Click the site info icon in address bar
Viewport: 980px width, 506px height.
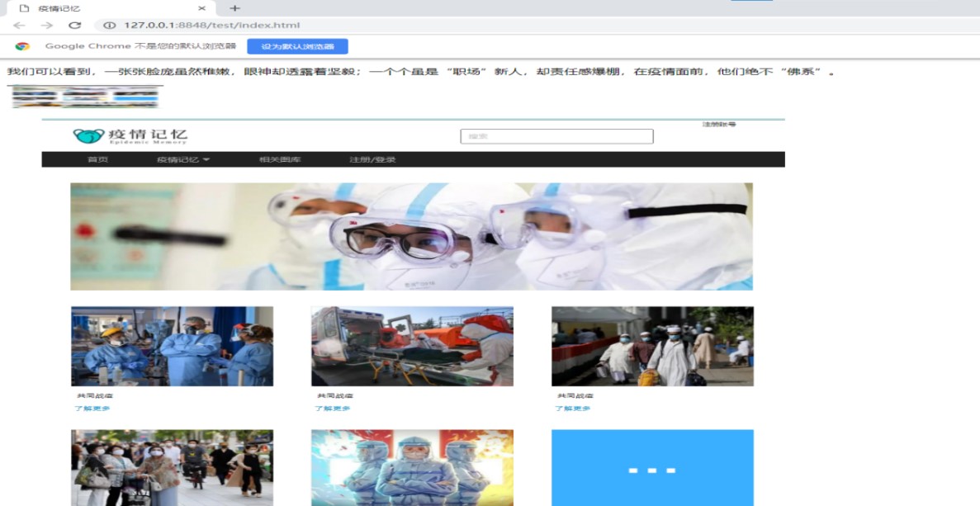pyautogui.click(x=109, y=26)
